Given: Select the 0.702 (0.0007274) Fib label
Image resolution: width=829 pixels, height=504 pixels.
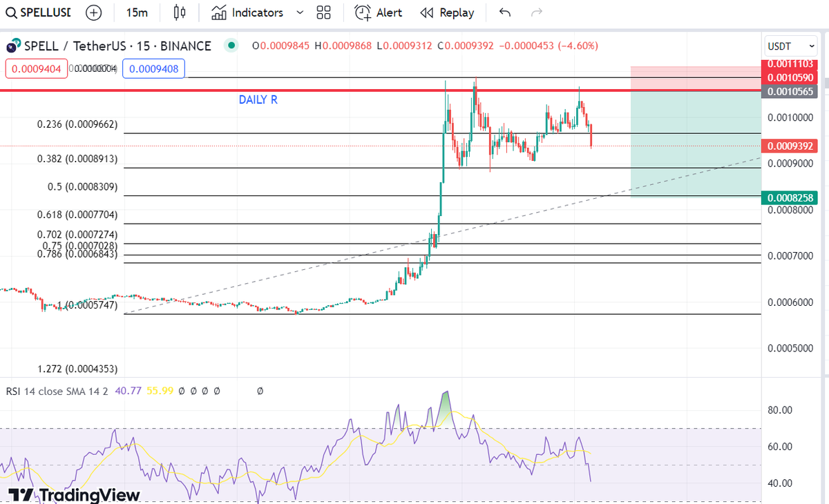Looking at the screenshot, I should 77,235.
